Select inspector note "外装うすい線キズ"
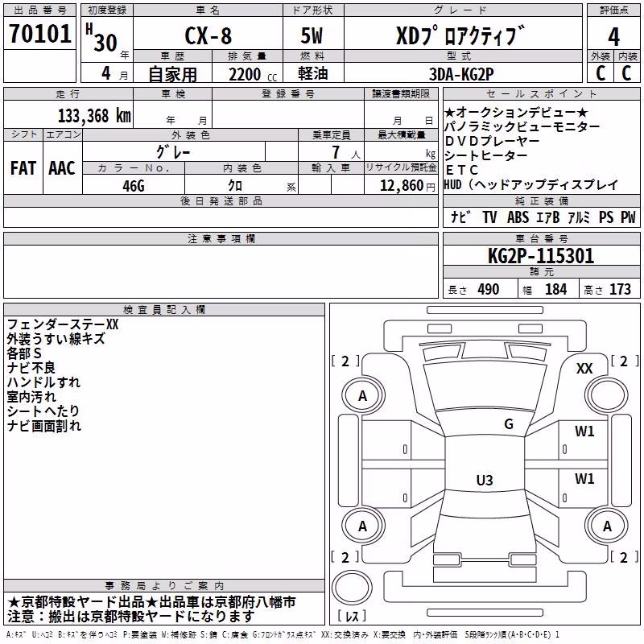 (x=56, y=339)
